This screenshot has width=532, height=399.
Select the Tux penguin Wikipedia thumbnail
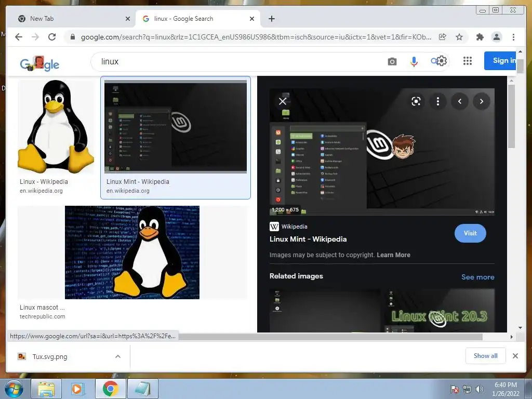point(56,126)
